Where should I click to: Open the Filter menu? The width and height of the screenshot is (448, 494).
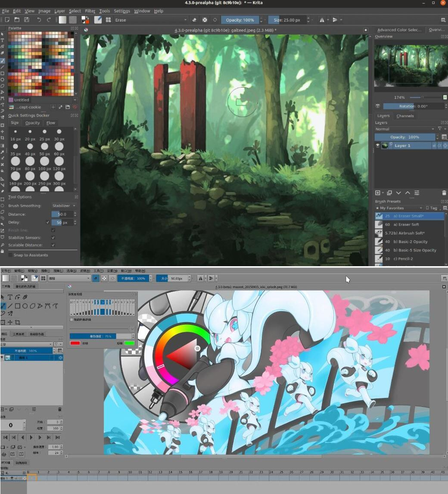click(90, 11)
